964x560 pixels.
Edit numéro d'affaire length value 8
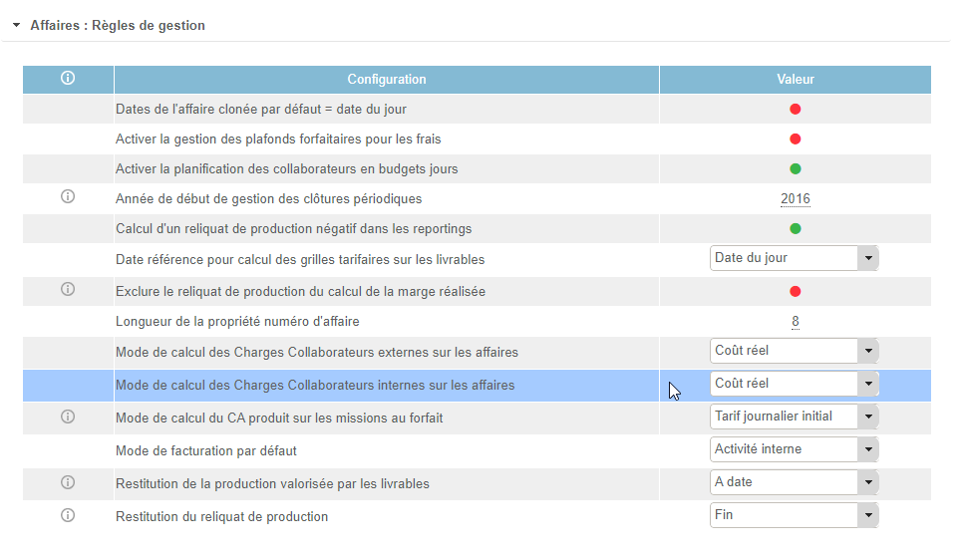click(795, 321)
